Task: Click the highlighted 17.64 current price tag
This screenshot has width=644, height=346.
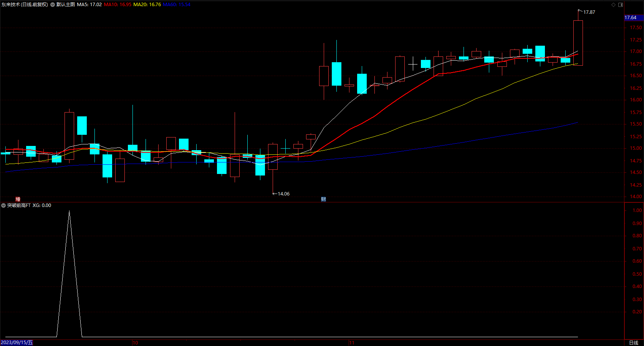Action: (633, 18)
